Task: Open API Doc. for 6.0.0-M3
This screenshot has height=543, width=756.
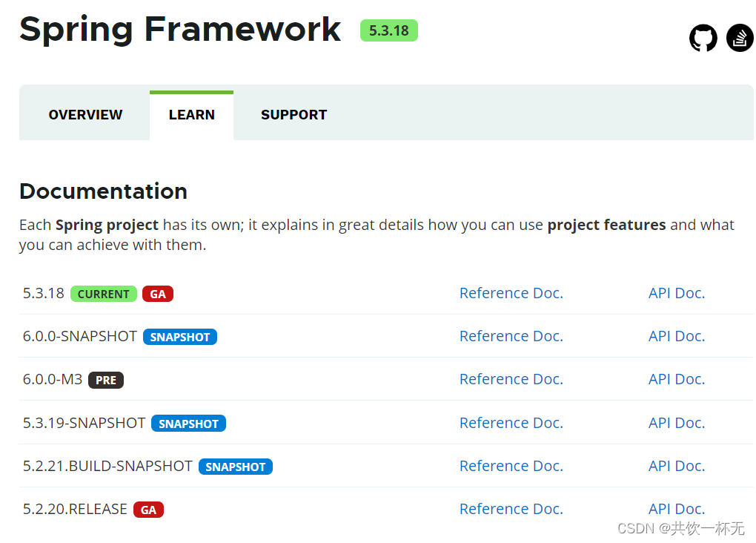Action: [x=677, y=379]
